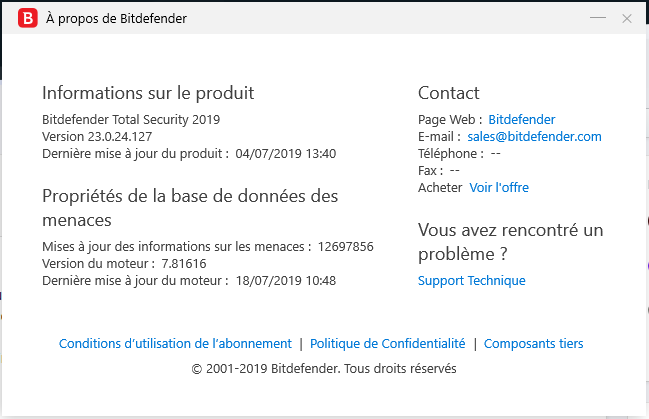This screenshot has height=419, width=649.
Task: Minimize the About Bitdefender window
Action: (x=598, y=18)
